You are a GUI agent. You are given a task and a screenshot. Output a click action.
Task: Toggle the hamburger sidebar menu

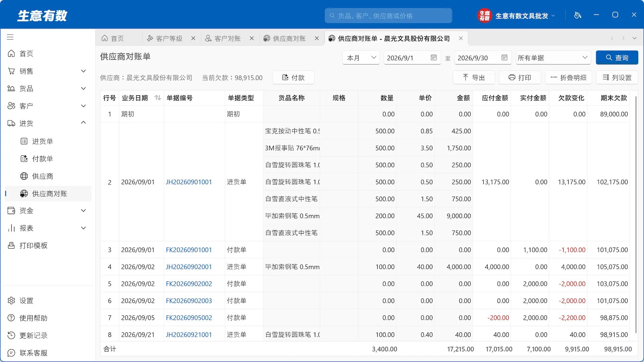coord(10,37)
